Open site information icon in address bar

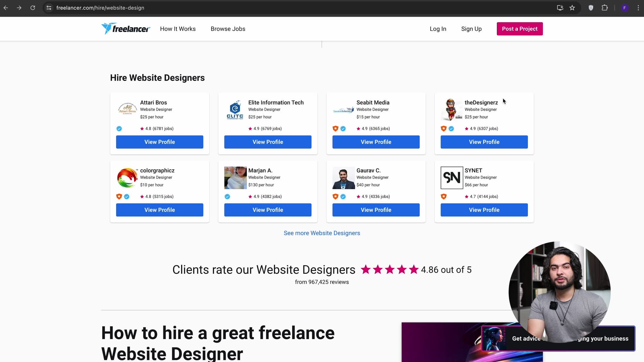point(49,8)
